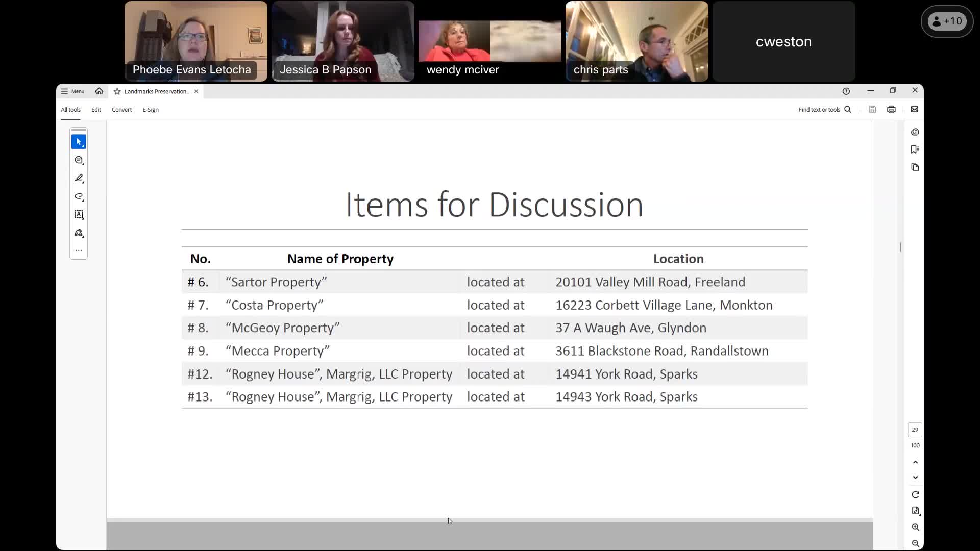
Task: Expand more tools ellipsis in quick toolbar
Action: [x=79, y=251]
